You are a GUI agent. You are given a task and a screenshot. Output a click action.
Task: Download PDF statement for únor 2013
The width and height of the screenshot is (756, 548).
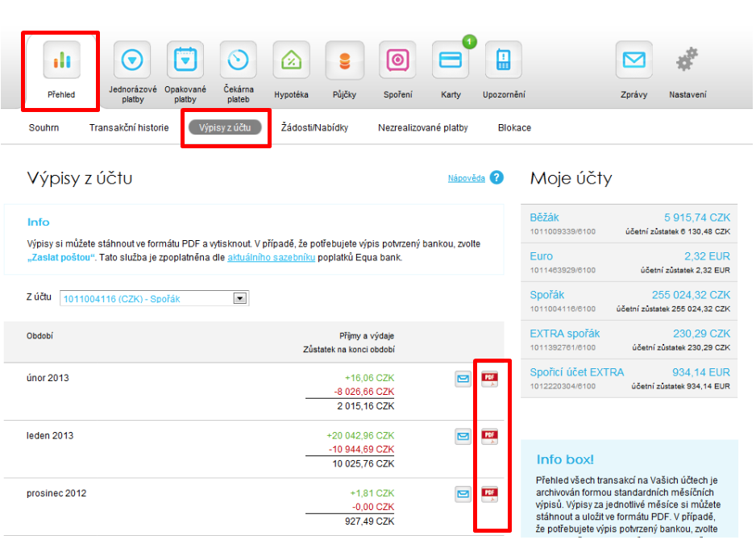point(489,380)
